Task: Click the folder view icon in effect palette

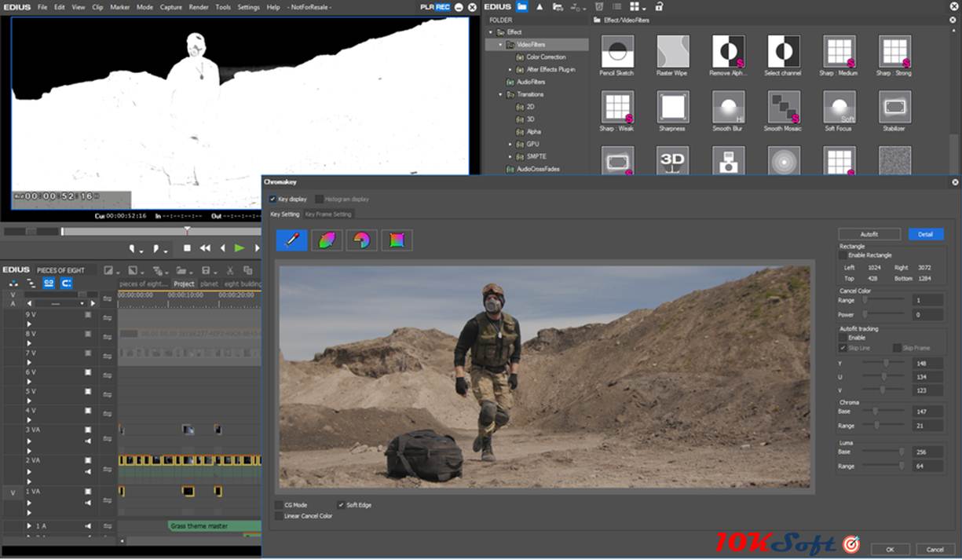Action: tap(521, 6)
